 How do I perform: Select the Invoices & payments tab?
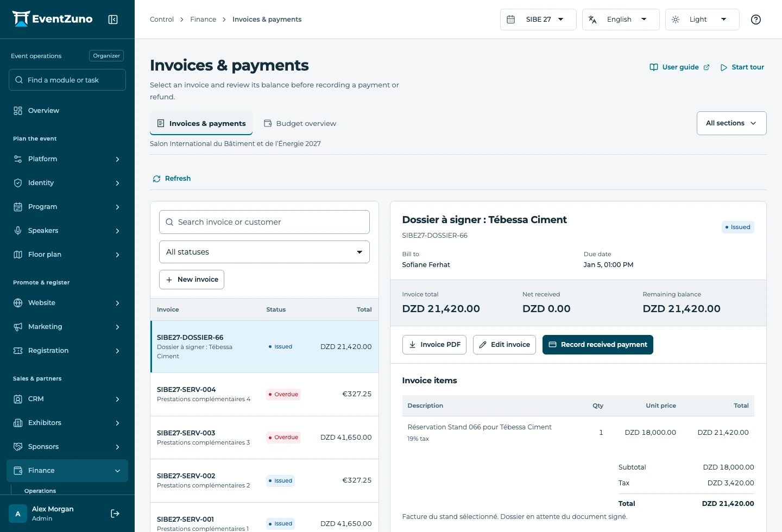coord(201,123)
